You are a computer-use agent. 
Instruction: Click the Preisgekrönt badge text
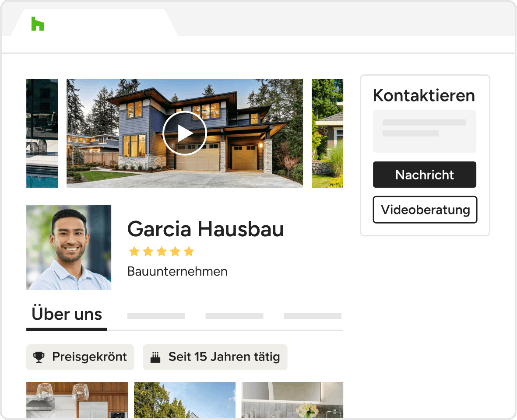click(x=89, y=357)
